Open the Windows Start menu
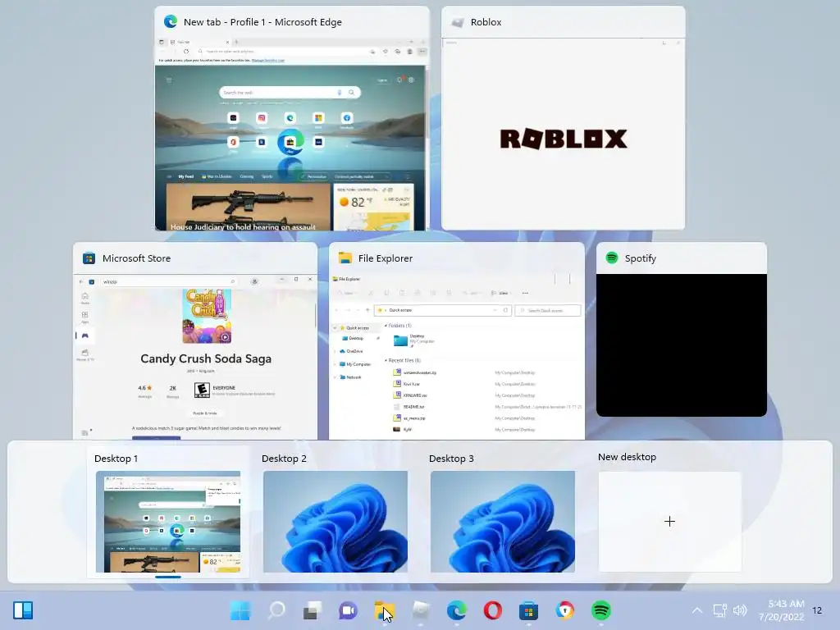 pos(240,610)
